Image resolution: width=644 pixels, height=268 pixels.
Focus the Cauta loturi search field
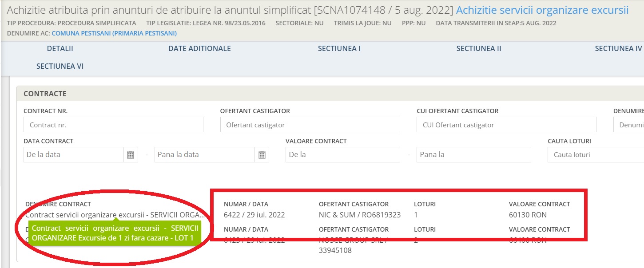point(596,154)
